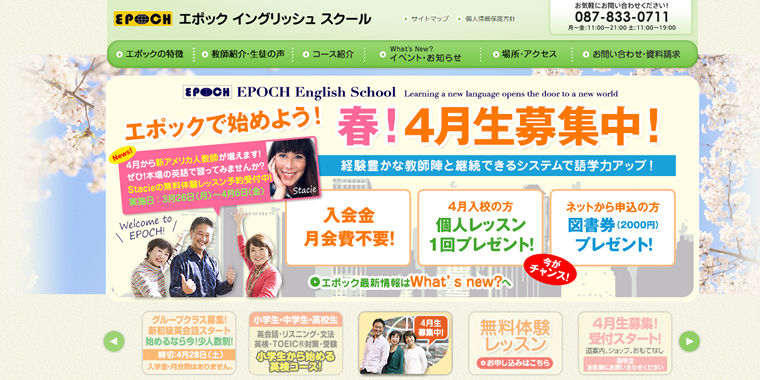760x380 pixels.
Task: Open the エポックの特徴 menu item
Action: (151, 54)
